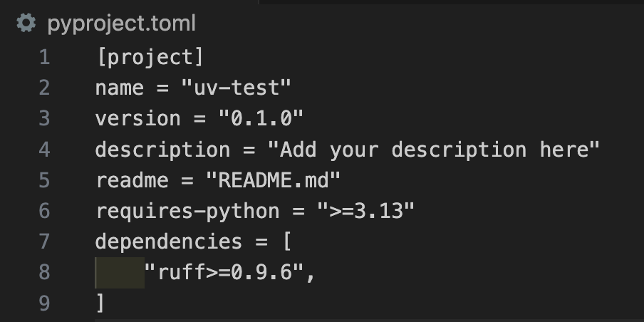Place cursor in the [project] header

(150, 57)
